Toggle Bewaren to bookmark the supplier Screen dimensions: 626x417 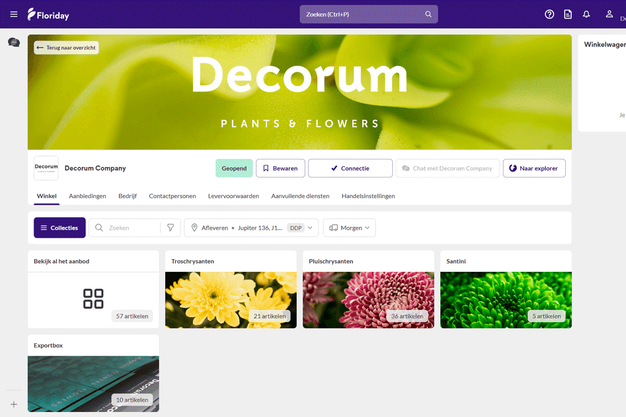pos(280,168)
